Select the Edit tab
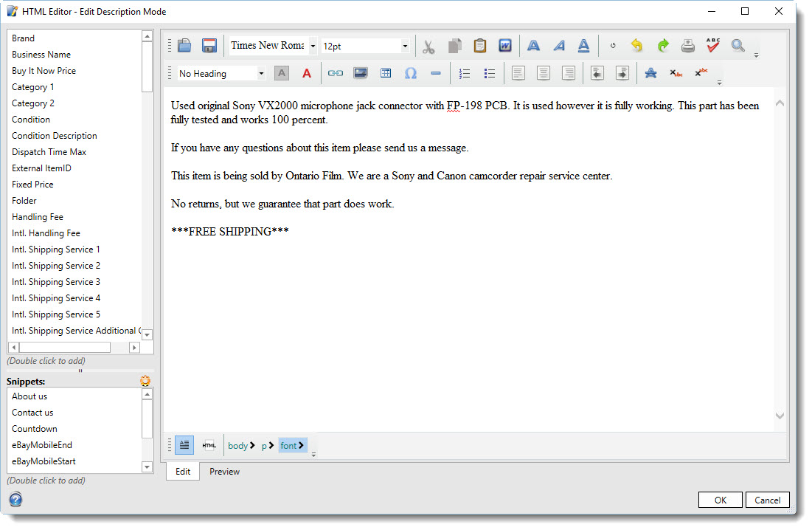 pyautogui.click(x=183, y=472)
